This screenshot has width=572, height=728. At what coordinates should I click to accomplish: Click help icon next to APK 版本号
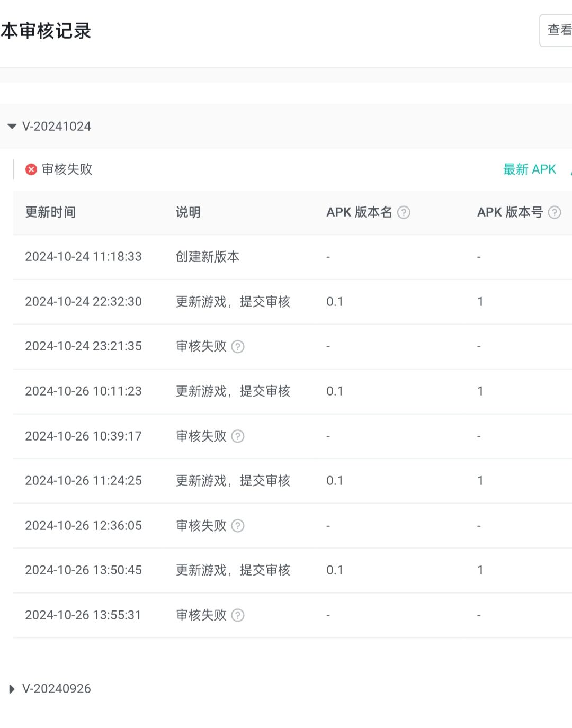[x=555, y=212]
